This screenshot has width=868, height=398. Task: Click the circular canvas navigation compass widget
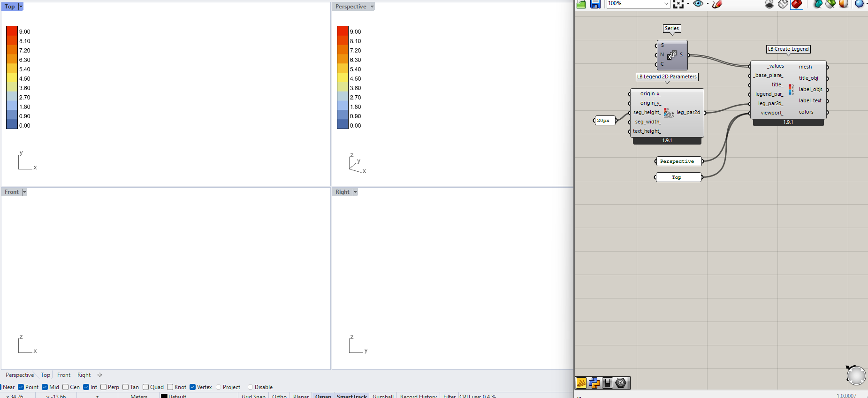856,375
